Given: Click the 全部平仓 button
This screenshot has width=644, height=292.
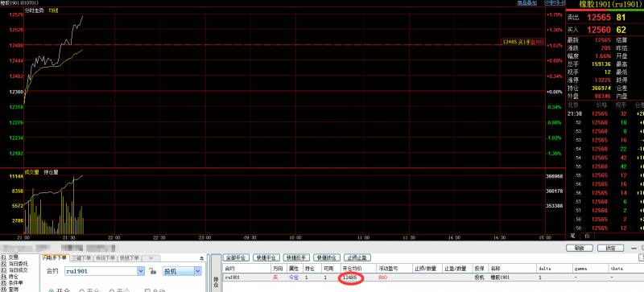Looking at the screenshot, I should tap(236, 257).
